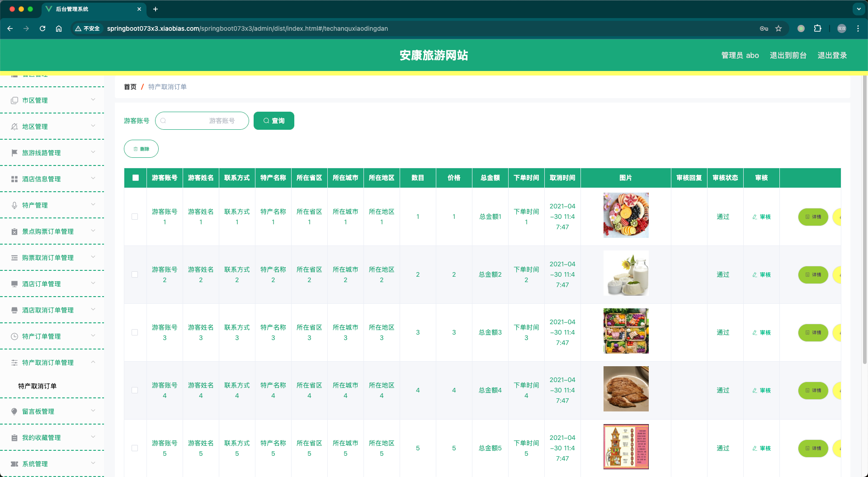This screenshot has width=868, height=477.
Task: Click 退出到前台 in the header
Action: tap(788, 55)
